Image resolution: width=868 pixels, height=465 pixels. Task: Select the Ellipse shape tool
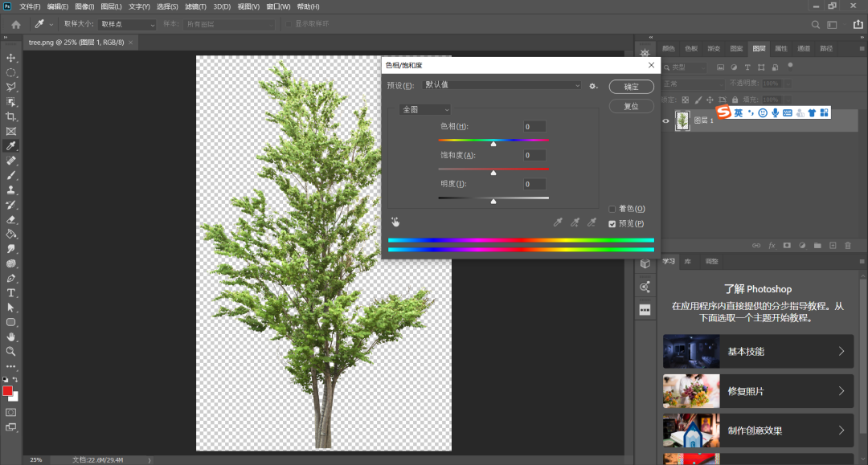(10, 322)
